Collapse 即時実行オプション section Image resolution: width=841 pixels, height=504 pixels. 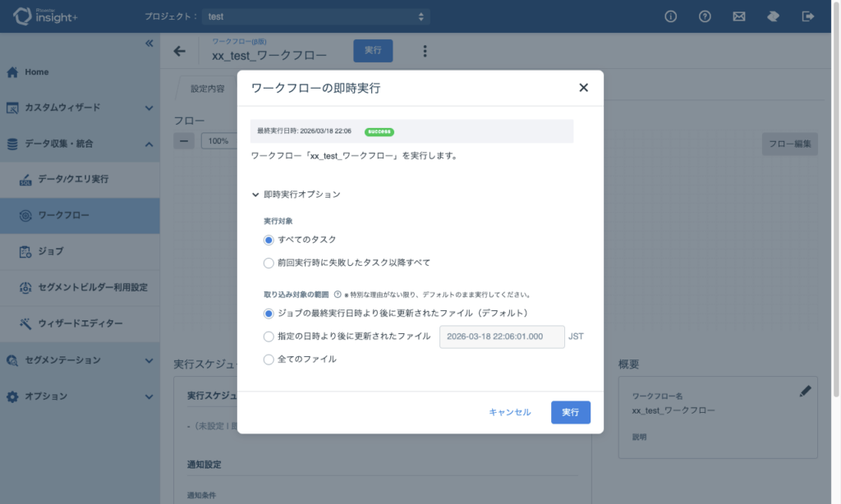[x=255, y=195]
